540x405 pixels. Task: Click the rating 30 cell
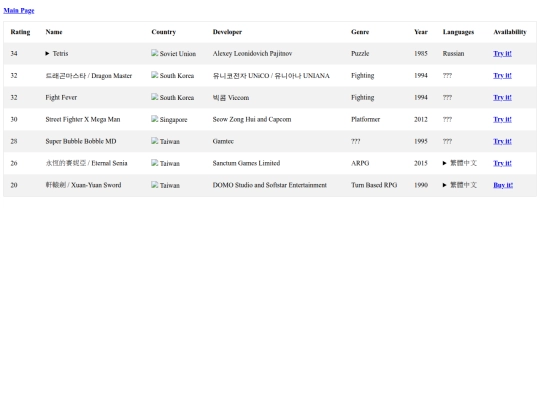tap(14, 120)
